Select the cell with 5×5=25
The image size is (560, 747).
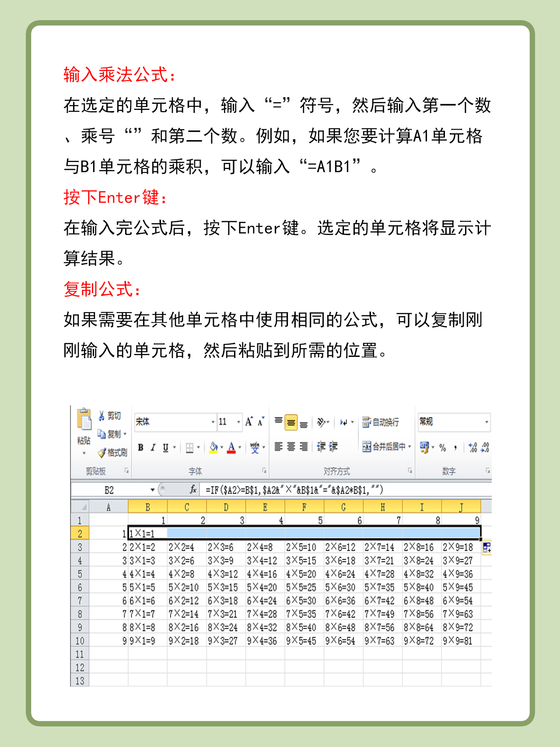304,587
